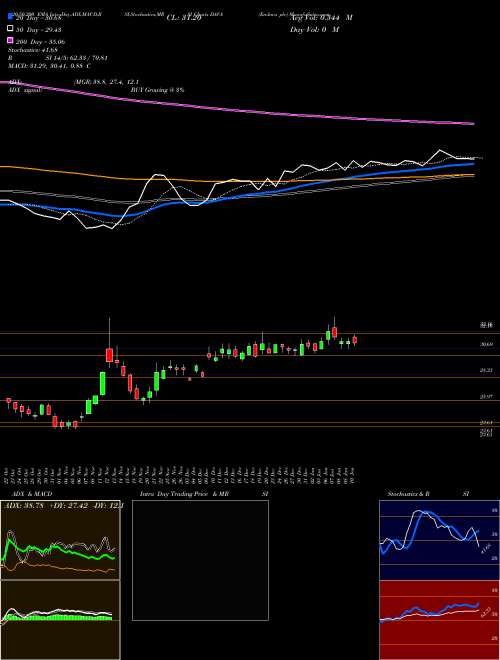The image size is (500, 660).
Task: Click the Avg Vol 0.344 M value
Action: tap(321, 18)
